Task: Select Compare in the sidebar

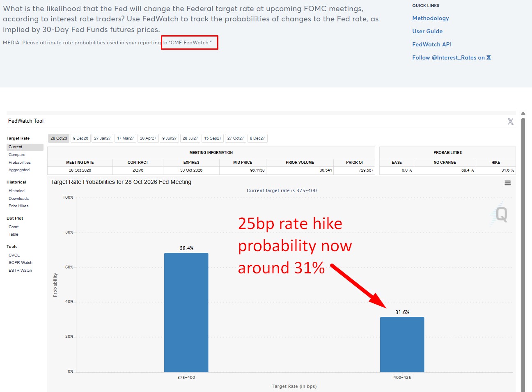Action: [x=17, y=155]
